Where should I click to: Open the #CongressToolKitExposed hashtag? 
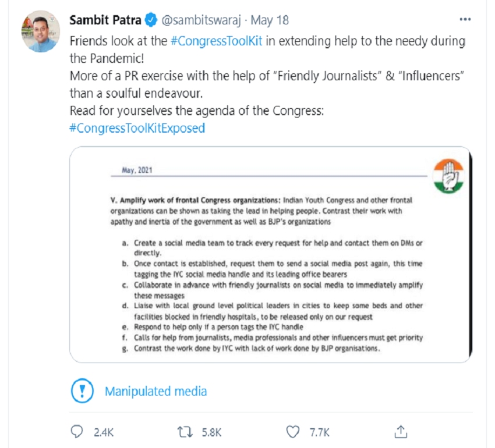click(x=137, y=127)
